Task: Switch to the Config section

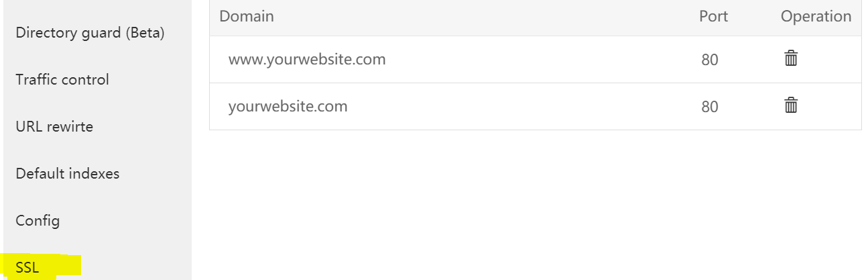Action: pyautogui.click(x=38, y=220)
